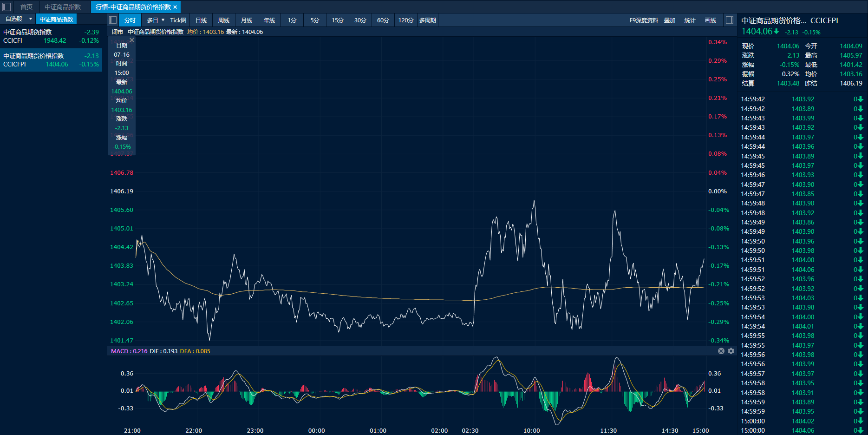Click the 10:00 time axis label

[x=532, y=430]
